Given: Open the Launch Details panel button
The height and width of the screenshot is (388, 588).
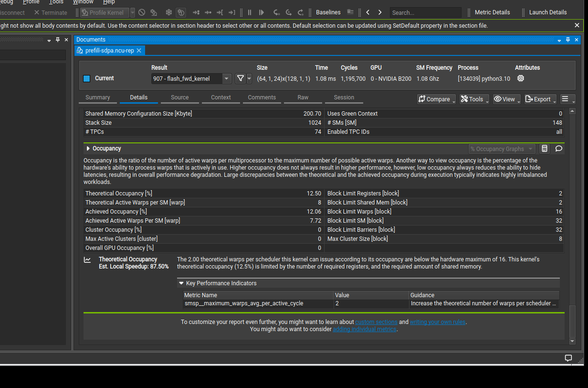Looking at the screenshot, I should [548, 12].
